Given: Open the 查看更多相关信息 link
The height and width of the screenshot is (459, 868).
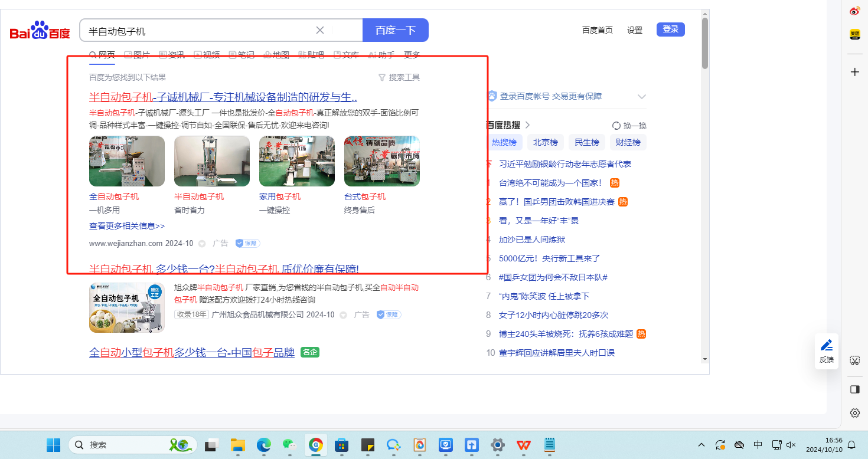Looking at the screenshot, I should [127, 226].
